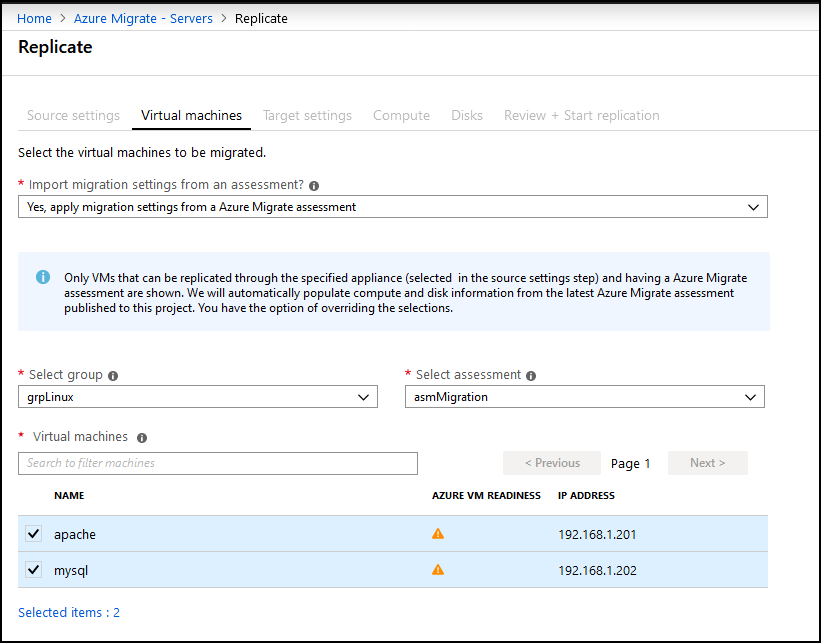Click the Next page button
This screenshot has height=643, width=821.
coord(708,463)
